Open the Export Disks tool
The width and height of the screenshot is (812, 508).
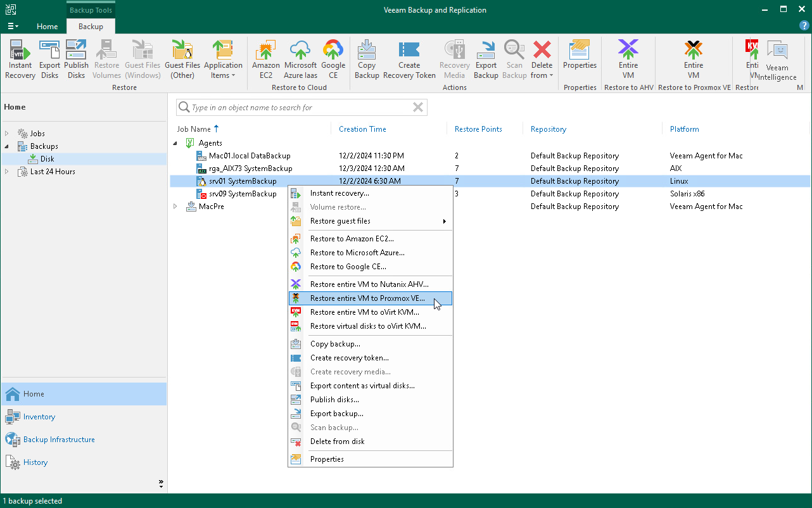click(x=49, y=58)
